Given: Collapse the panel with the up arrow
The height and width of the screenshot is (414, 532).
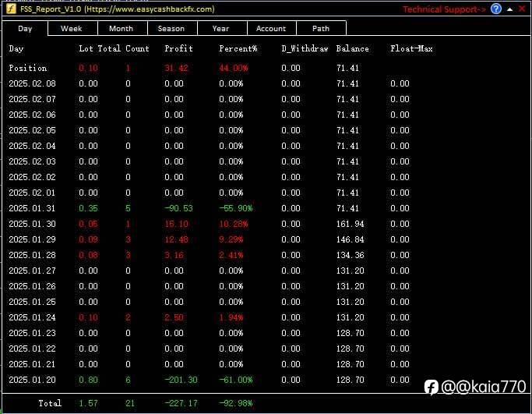Looking at the screenshot, I should coord(509,9).
